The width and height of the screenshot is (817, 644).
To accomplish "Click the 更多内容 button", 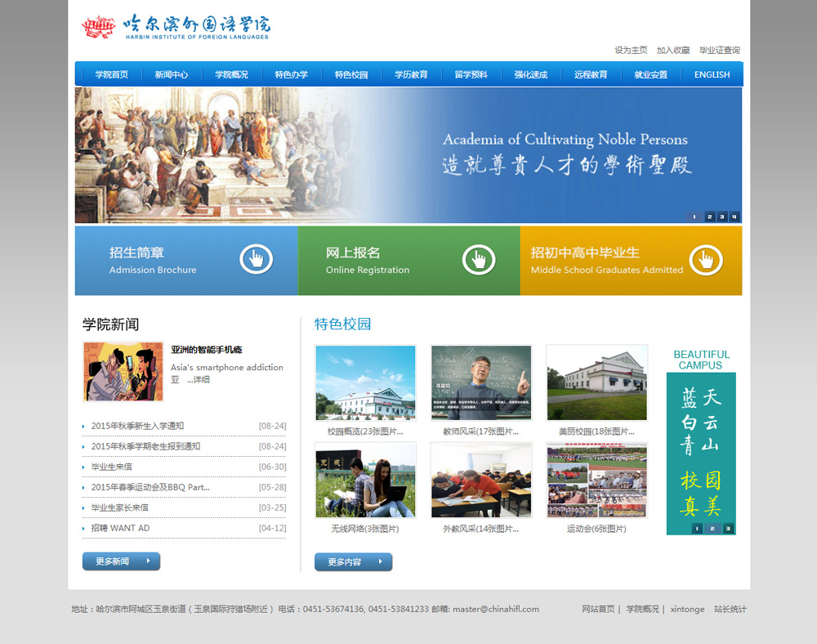I will click(x=353, y=561).
